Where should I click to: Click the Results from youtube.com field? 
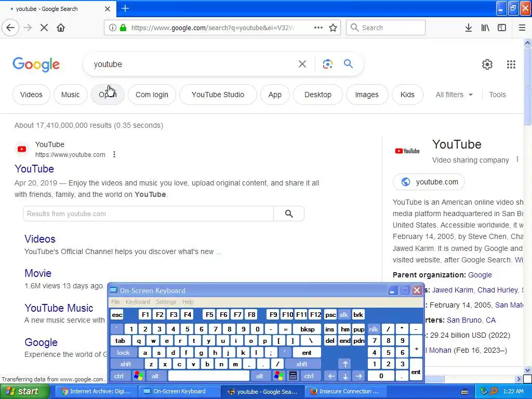coord(148,214)
